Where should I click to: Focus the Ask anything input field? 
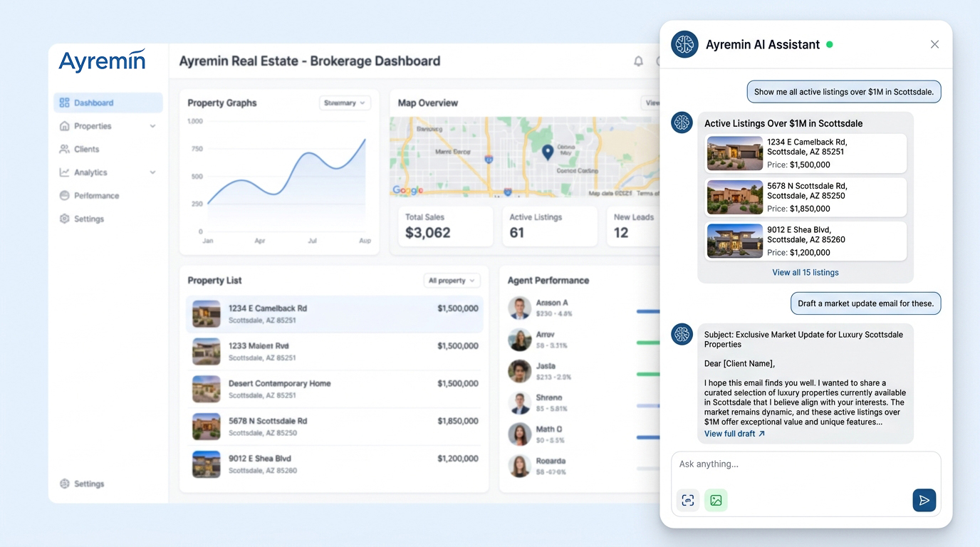tap(806, 464)
